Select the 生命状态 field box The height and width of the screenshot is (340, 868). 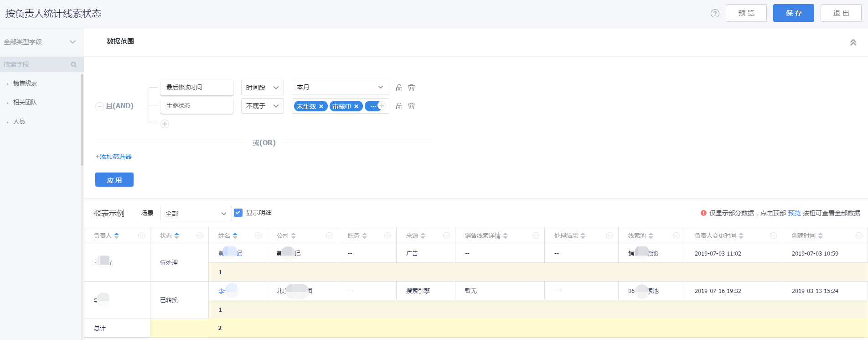(x=197, y=106)
